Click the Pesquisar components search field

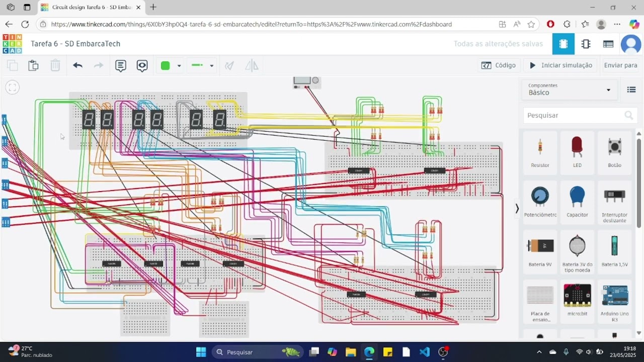[580, 115]
